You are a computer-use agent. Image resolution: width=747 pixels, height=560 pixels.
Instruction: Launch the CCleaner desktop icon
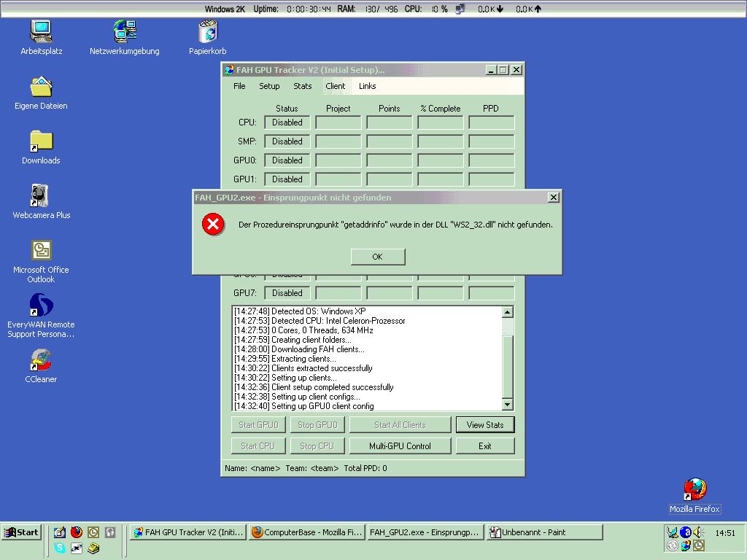coord(41,360)
